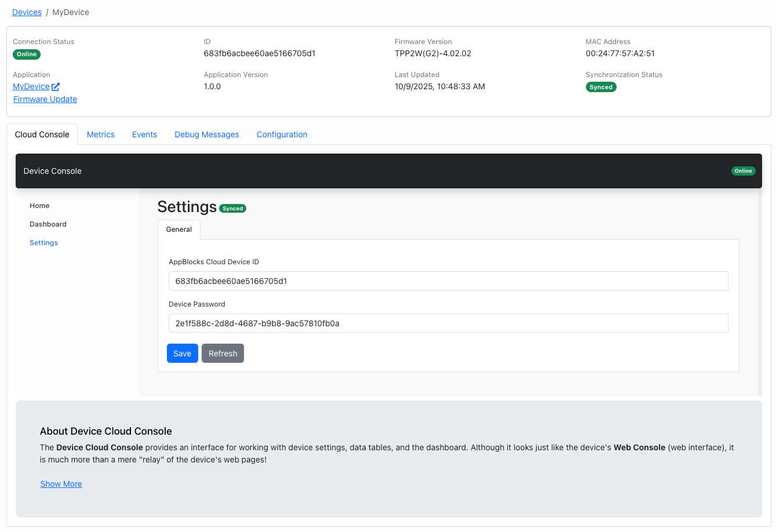Select the Cloud Console tab
Viewport: 776px width, 532px height.
pyautogui.click(x=42, y=134)
